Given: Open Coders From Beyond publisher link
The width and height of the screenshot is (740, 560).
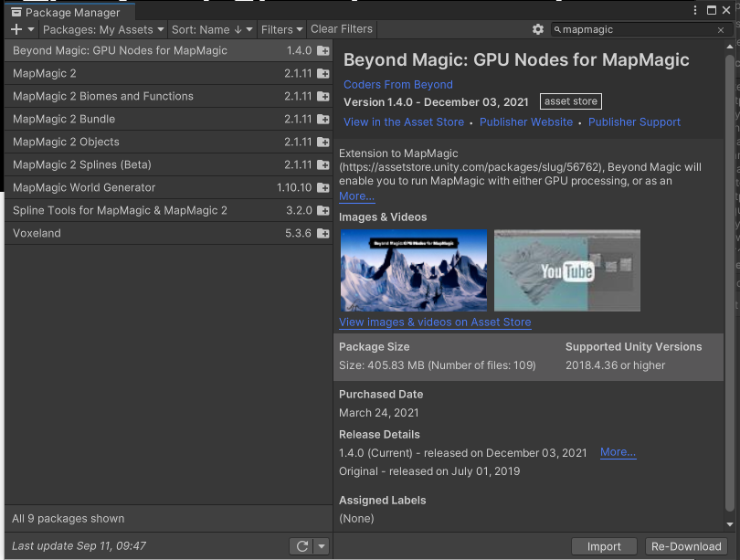Looking at the screenshot, I should click(x=397, y=84).
